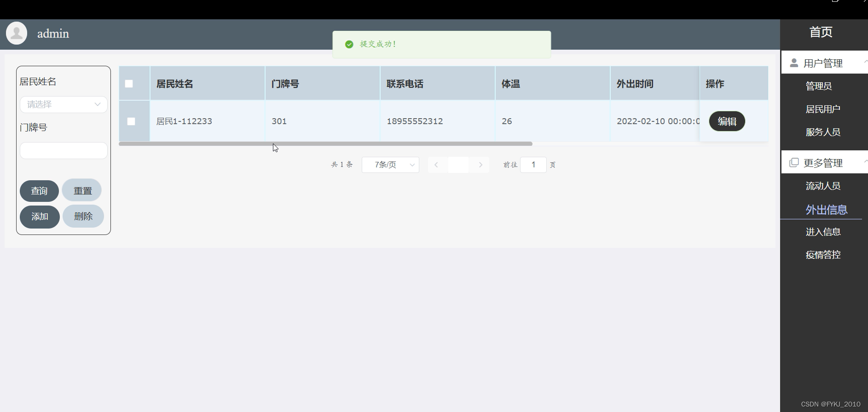Open the 居民姓名 请选择 dropdown
This screenshot has height=412, width=868.
coord(64,104)
